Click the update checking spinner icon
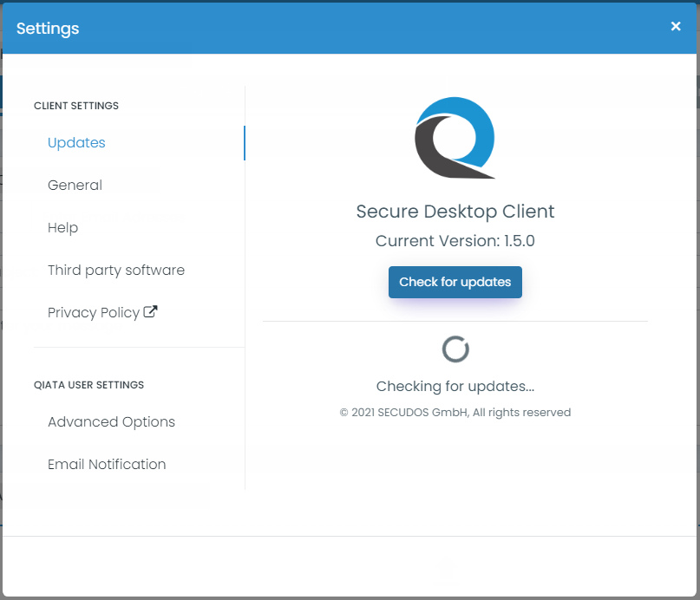Image resolution: width=700 pixels, height=600 pixels. [455, 349]
